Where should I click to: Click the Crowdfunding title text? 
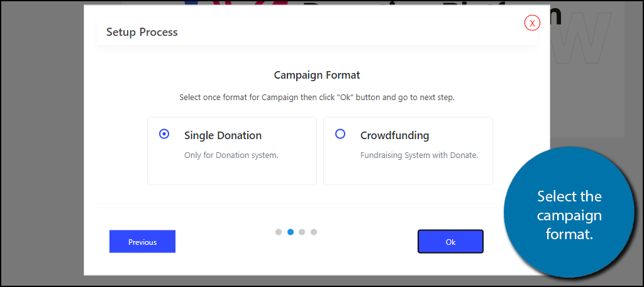point(394,135)
